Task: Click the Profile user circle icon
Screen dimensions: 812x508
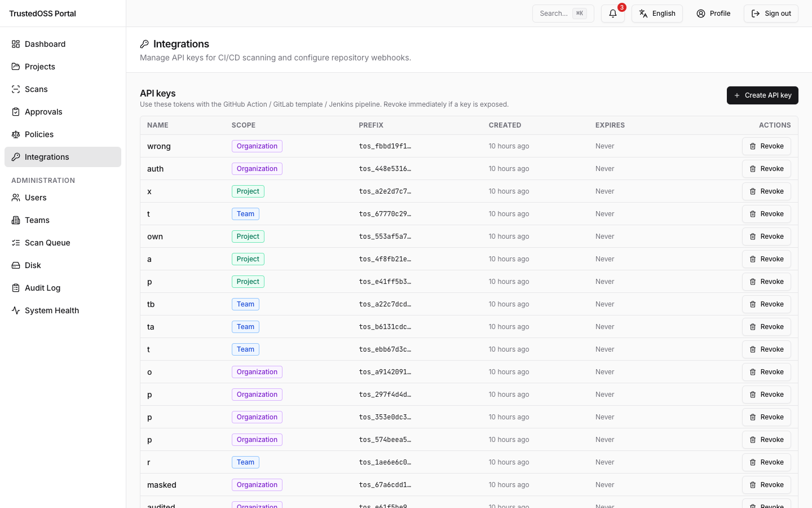Action: (701, 14)
